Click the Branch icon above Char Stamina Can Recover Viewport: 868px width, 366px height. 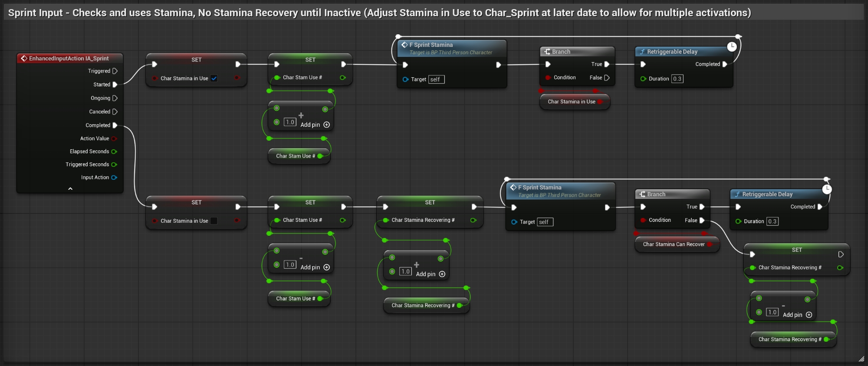642,195
